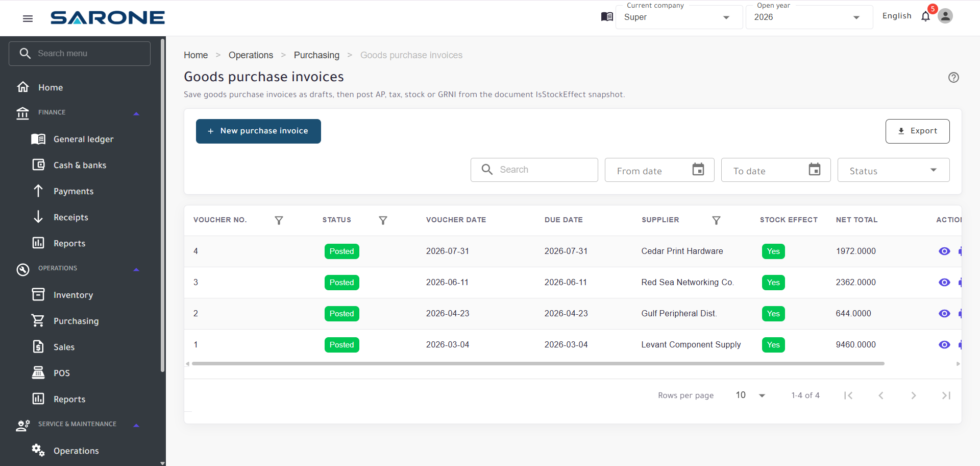Viewport: 980px width, 466px height.
Task: Open the user profile avatar
Action: [x=945, y=16]
